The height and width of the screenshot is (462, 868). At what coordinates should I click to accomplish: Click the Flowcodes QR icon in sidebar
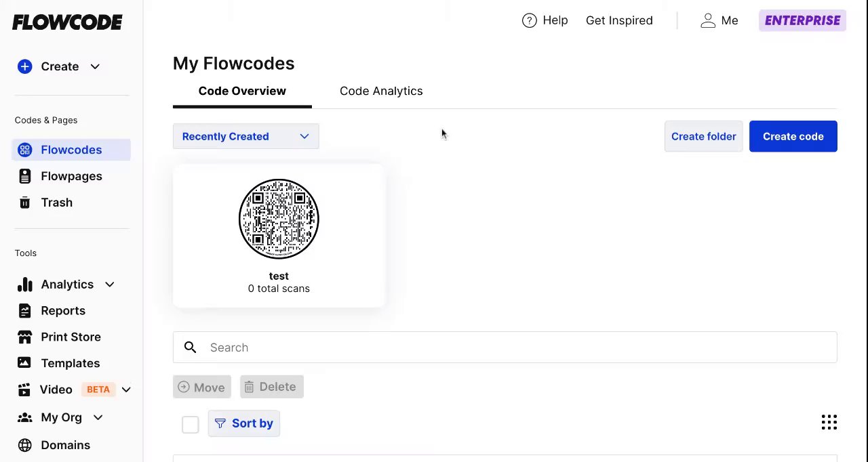tap(25, 150)
